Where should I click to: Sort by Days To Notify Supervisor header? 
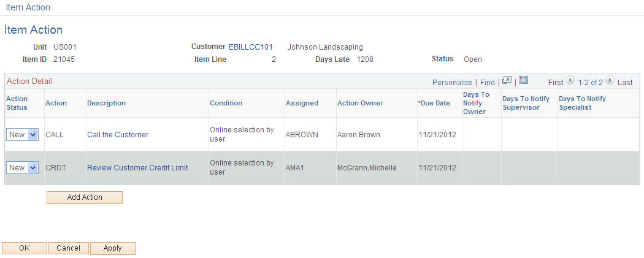(526, 103)
